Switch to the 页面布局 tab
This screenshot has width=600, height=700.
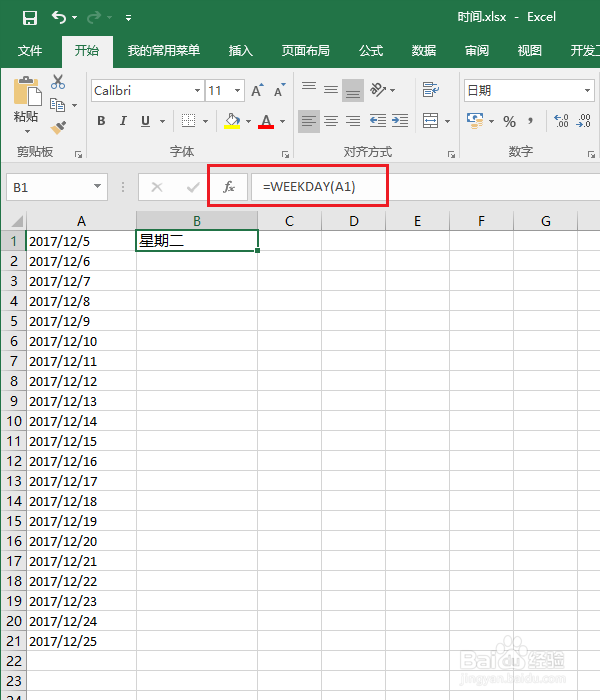click(x=305, y=51)
